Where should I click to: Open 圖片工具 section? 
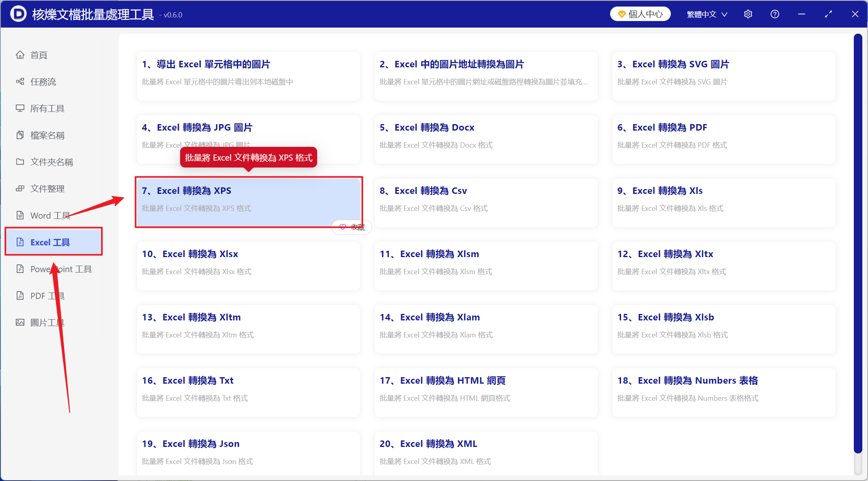click(x=47, y=322)
